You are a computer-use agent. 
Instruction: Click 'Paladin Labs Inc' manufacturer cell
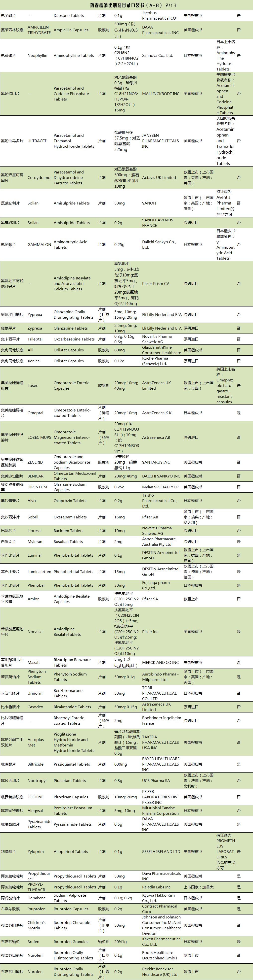pos(156,887)
